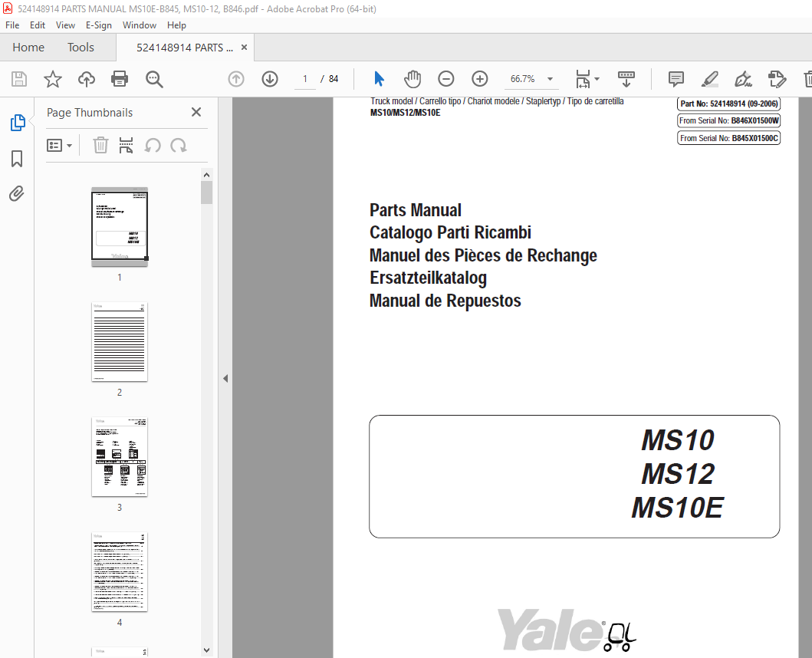This screenshot has width=812, height=658.
Task: Go to the previous page with the up arrow
Action: pos(236,79)
